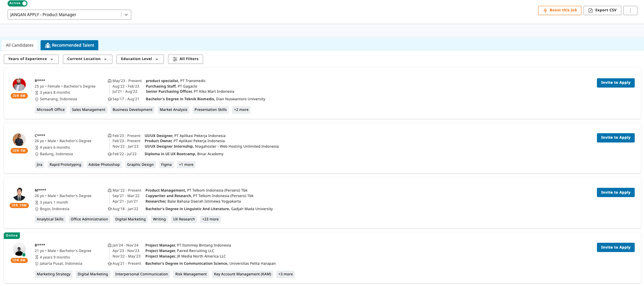Click the Risk Management skill tag
The height and width of the screenshot is (286, 644).
[x=191, y=274]
